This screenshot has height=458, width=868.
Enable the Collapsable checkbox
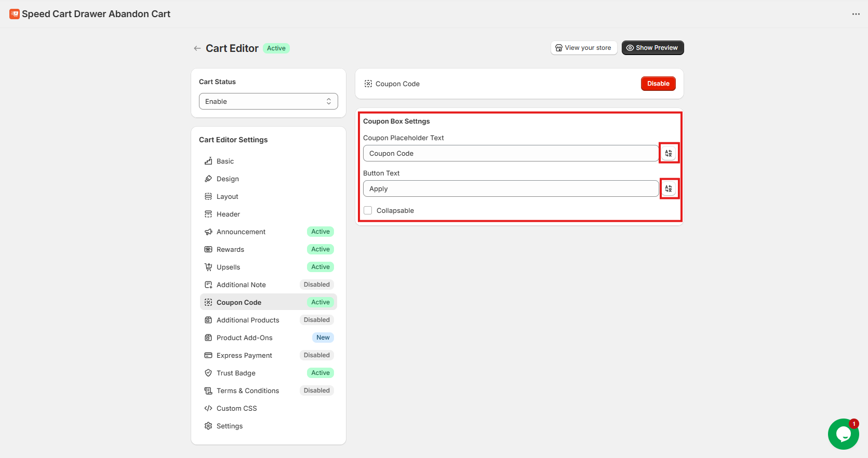[x=368, y=210]
